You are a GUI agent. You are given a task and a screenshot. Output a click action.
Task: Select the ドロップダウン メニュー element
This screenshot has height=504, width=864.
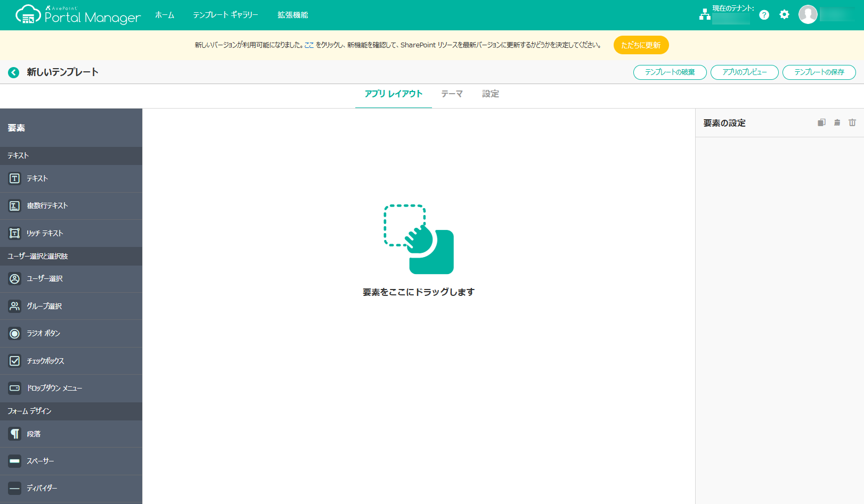pos(71,388)
